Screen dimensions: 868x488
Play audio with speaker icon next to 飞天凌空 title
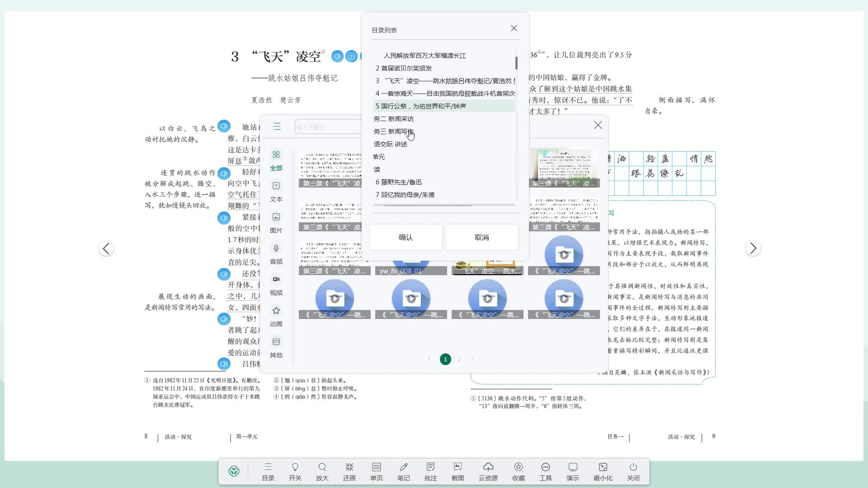pyautogui.click(x=337, y=56)
